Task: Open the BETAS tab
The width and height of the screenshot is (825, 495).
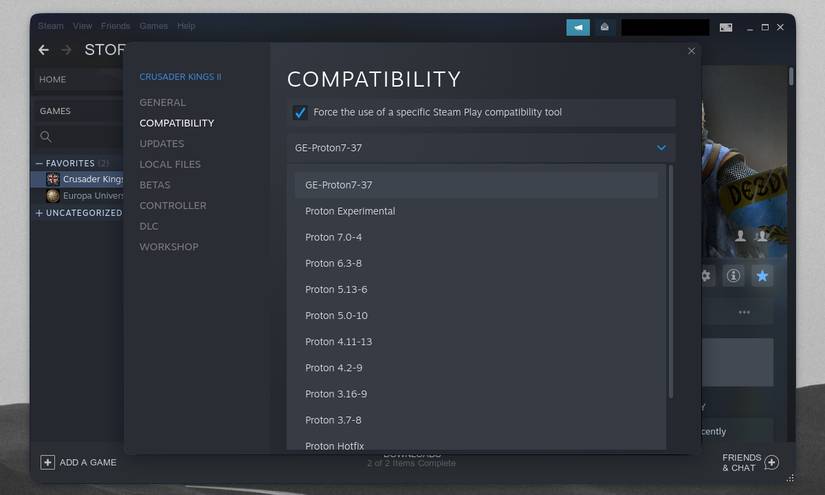Action: pyautogui.click(x=155, y=185)
